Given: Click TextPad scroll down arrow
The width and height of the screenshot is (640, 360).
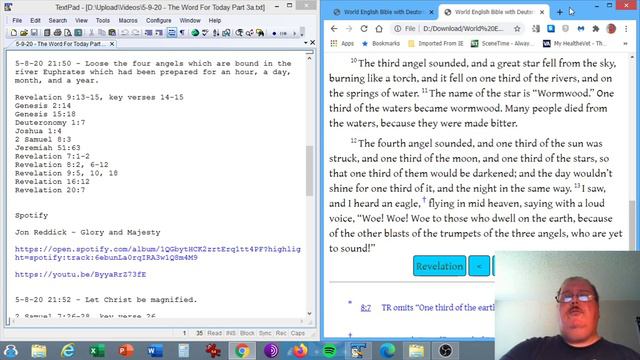Looking at the screenshot, I should [x=309, y=313].
